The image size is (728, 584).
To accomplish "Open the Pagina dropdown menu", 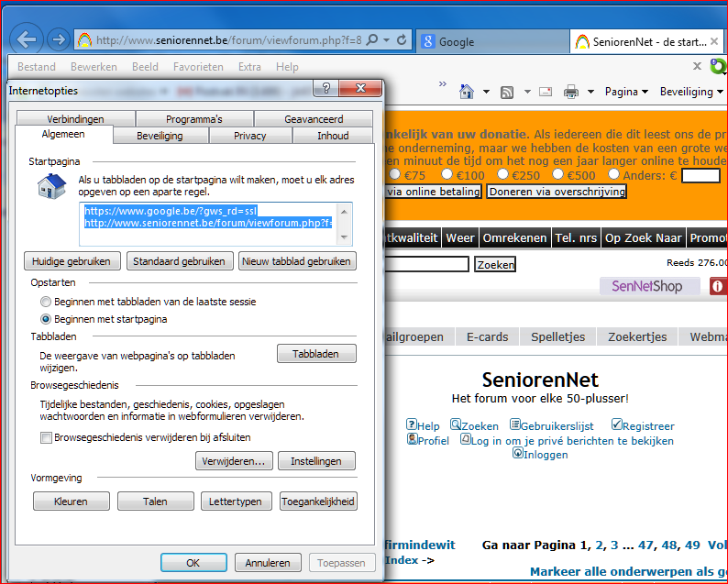I will (626, 92).
